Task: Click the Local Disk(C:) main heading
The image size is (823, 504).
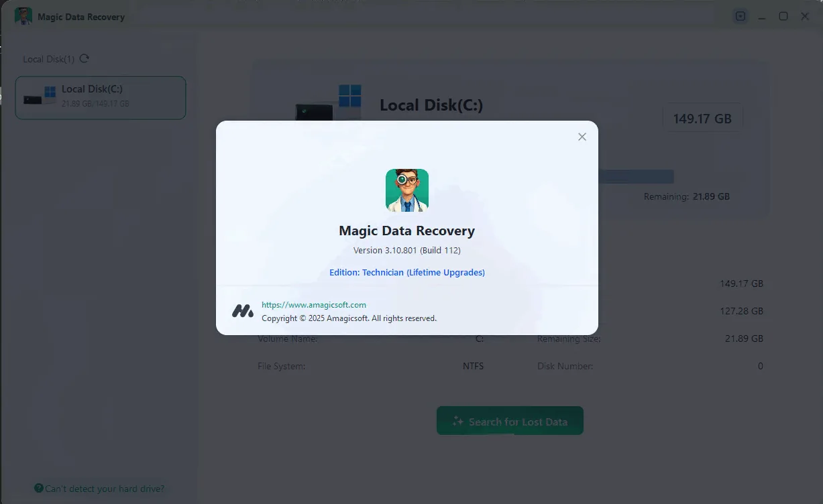Action: (431, 105)
